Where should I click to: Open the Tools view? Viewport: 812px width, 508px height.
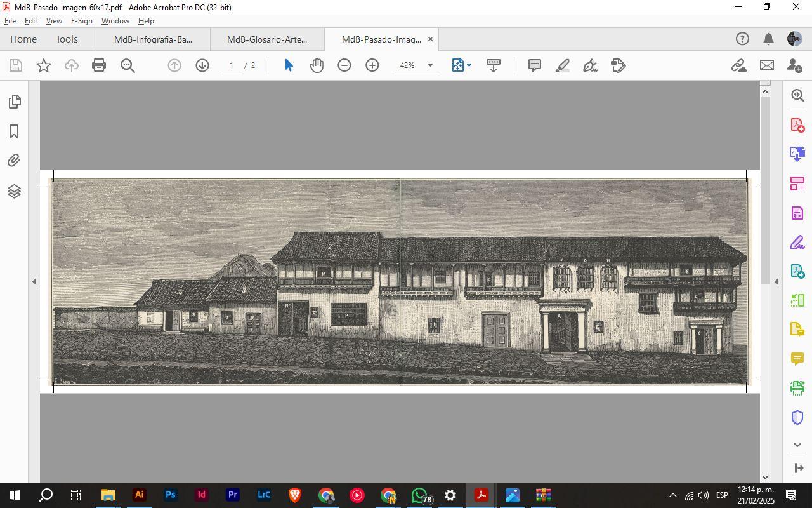[x=67, y=39]
